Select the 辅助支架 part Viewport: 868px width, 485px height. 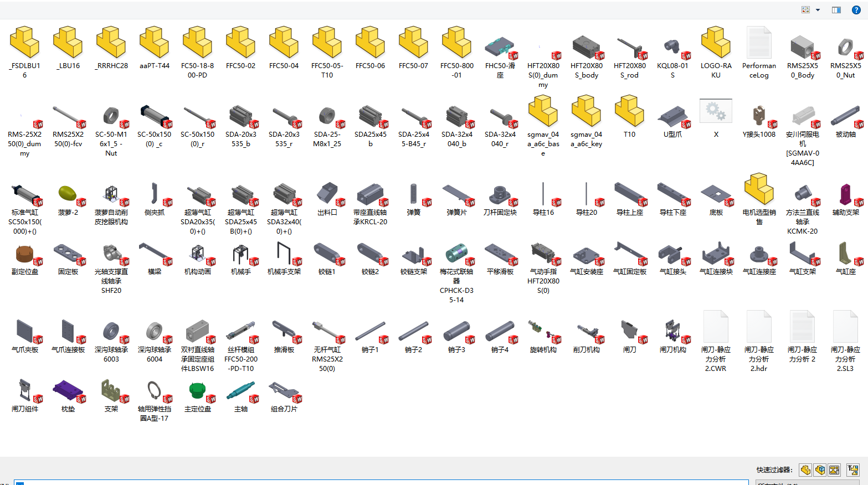[846, 199]
